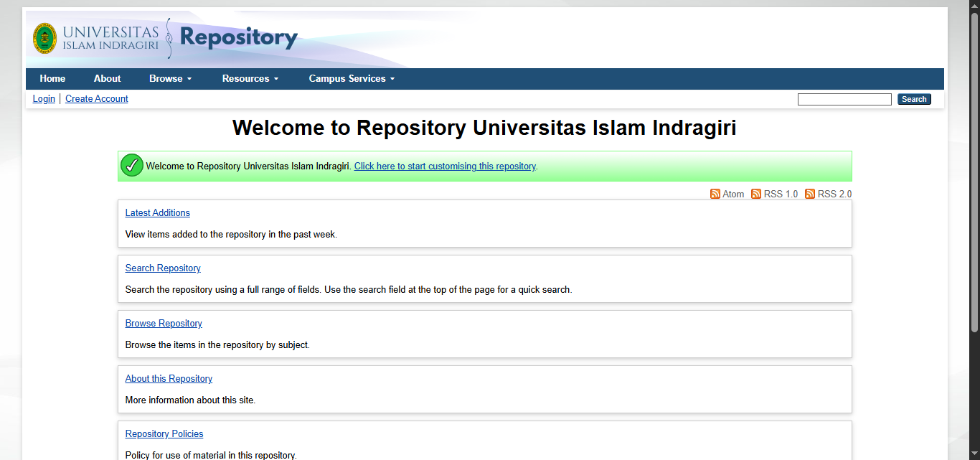980x460 pixels.
Task: Select Home in the navigation bar
Action: (x=52, y=78)
